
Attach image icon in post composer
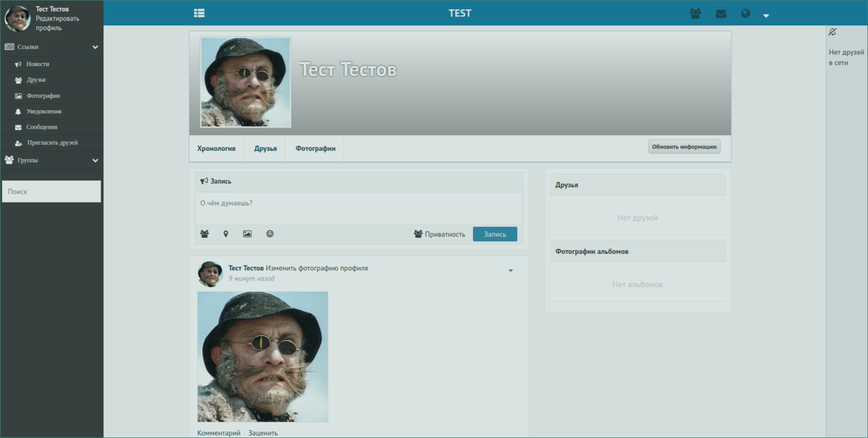click(x=247, y=234)
